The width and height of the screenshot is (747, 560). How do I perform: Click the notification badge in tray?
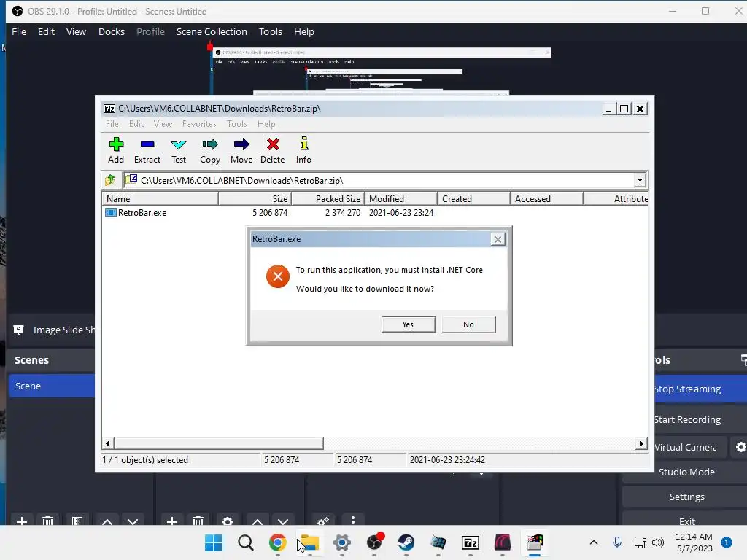pos(726,542)
